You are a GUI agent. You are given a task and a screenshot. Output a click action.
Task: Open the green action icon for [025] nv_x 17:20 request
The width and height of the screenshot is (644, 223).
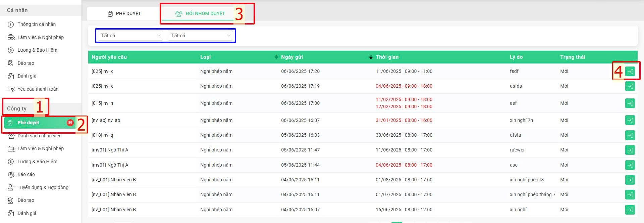(630, 72)
